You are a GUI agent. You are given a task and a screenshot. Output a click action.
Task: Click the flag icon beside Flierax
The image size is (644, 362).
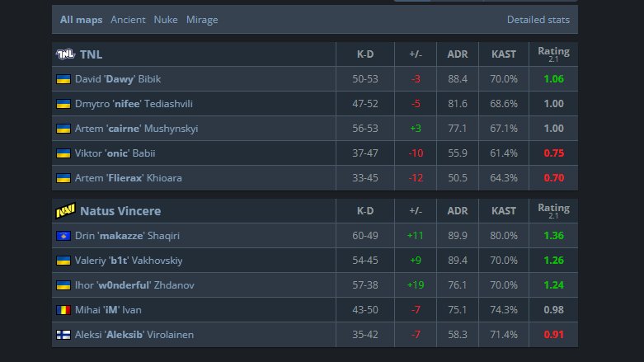[63, 178]
